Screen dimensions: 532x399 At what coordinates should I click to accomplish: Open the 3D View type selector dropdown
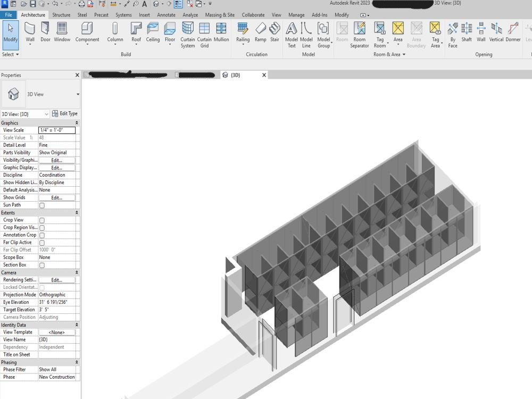[x=78, y=94]
